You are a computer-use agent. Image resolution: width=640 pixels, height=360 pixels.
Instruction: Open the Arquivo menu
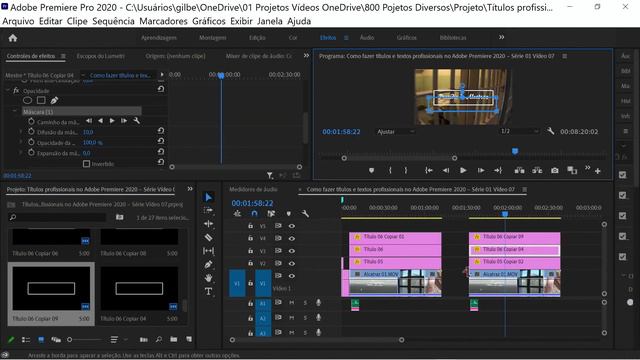[x=18, y=21]
